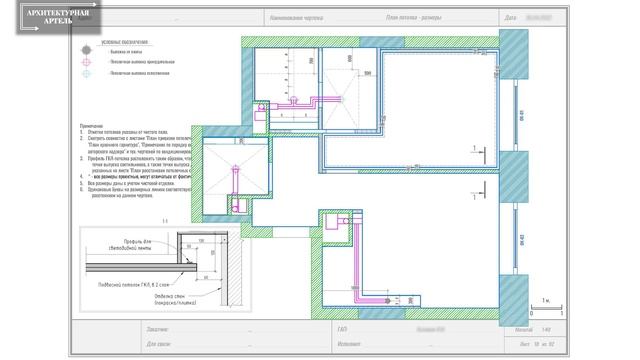Click the 'Примечания' notes heading
Image resolution: width=640 pixels, height=360 pixels.
91,126
